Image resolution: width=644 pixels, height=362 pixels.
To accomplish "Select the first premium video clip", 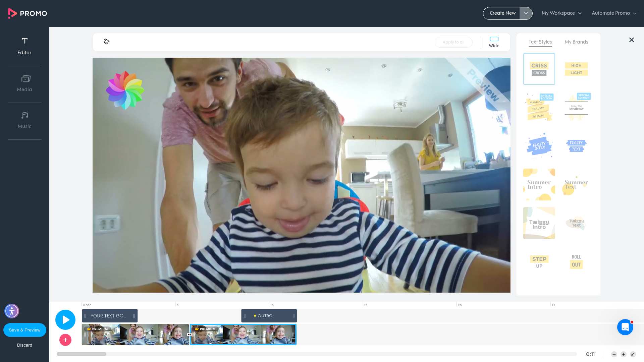I will click(x=135, y=335).
